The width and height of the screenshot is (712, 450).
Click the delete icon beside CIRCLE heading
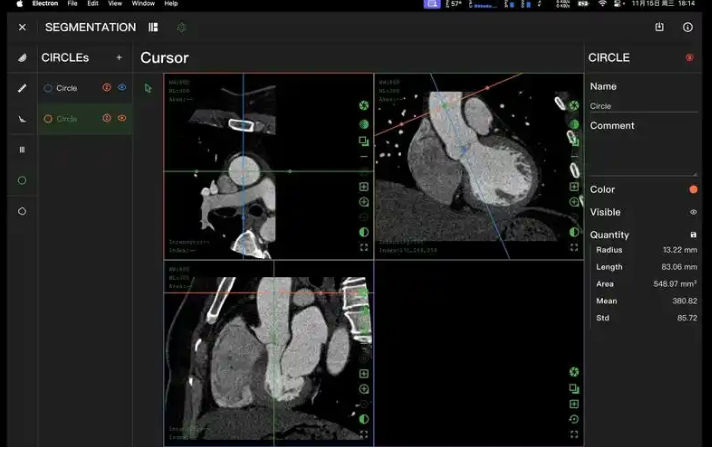pyautogui.click(x=689, y=58)
